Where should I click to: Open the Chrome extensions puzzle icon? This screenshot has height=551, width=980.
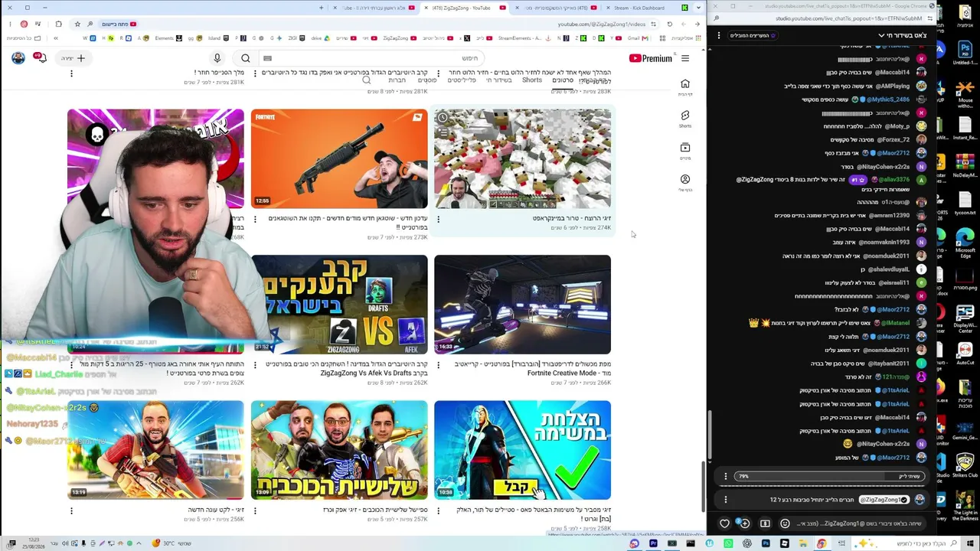tap(58, 24)
